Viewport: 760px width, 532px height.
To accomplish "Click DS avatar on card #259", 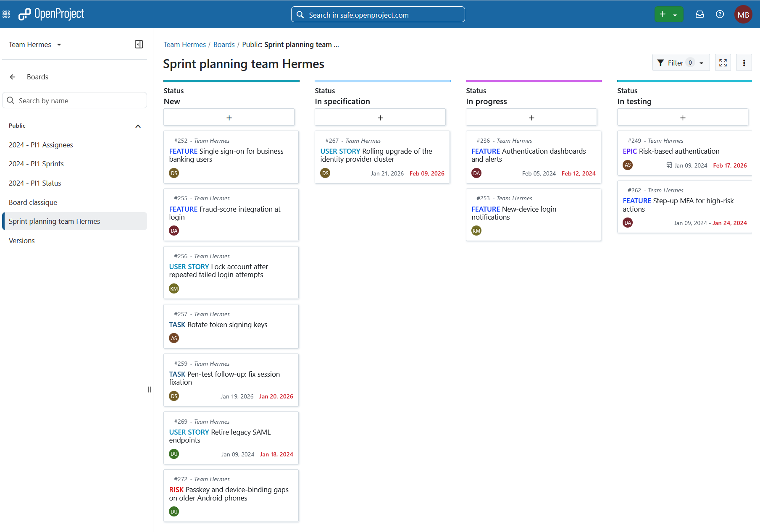I will tap(174, 396).
